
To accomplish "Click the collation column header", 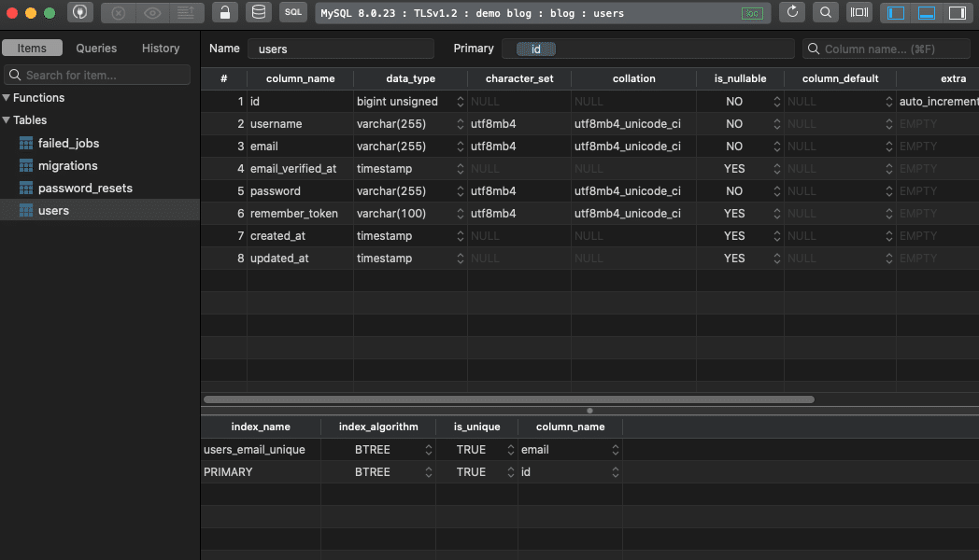I will point(633,78).
